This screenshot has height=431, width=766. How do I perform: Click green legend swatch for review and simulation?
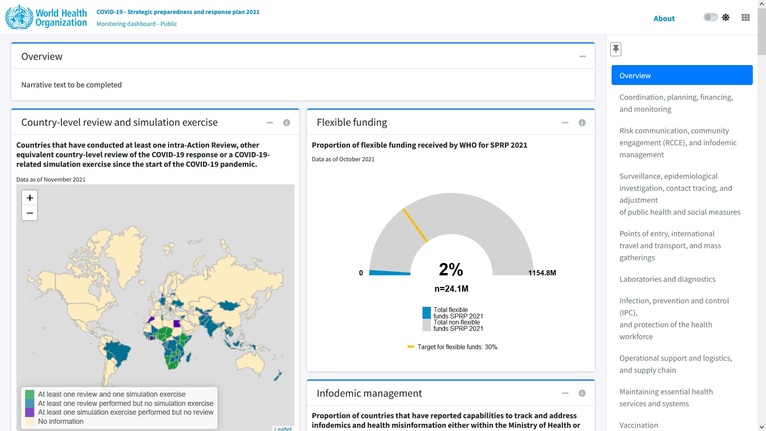(29, 394)
